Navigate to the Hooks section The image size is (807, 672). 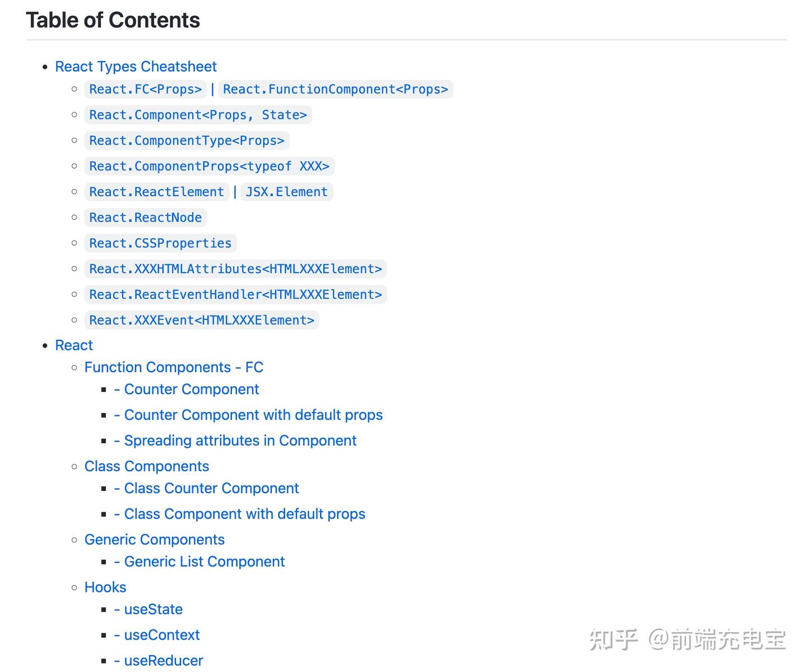click(105, 587)
